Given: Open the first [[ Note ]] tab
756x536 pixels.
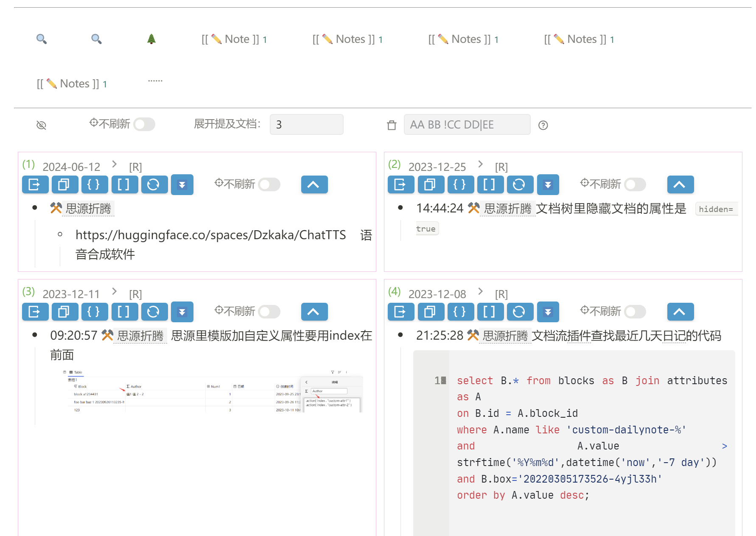Looking at the screenshot, I should (x=234, y=39).
